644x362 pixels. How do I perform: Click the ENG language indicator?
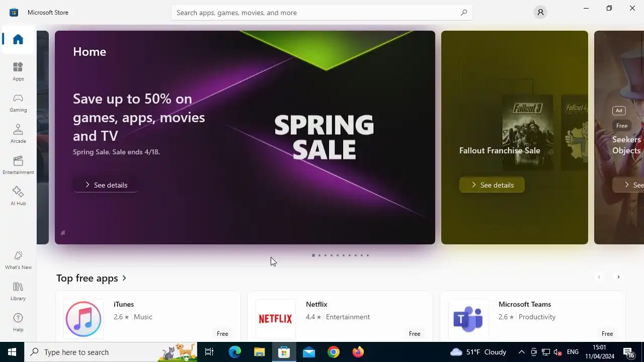coord(573,352)
